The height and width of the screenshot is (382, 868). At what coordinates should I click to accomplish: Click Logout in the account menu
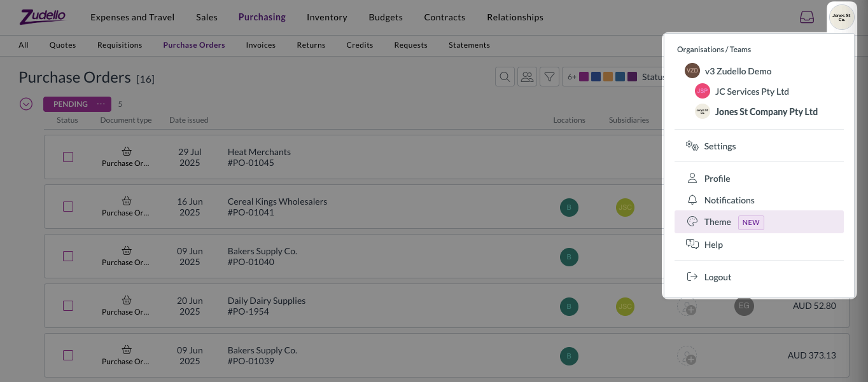[x=717, y=277]
